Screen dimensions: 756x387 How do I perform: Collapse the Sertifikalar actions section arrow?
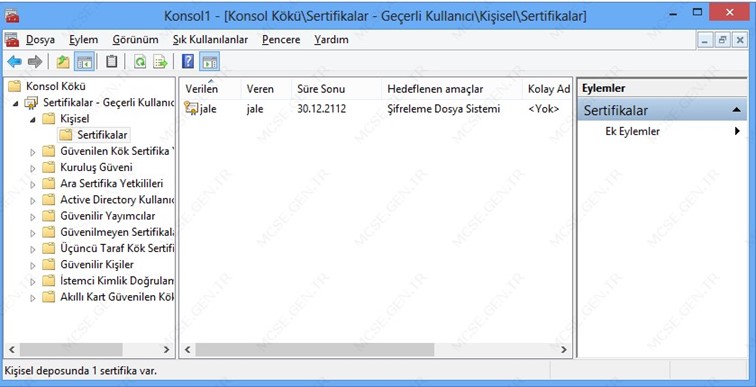point(736,110)
